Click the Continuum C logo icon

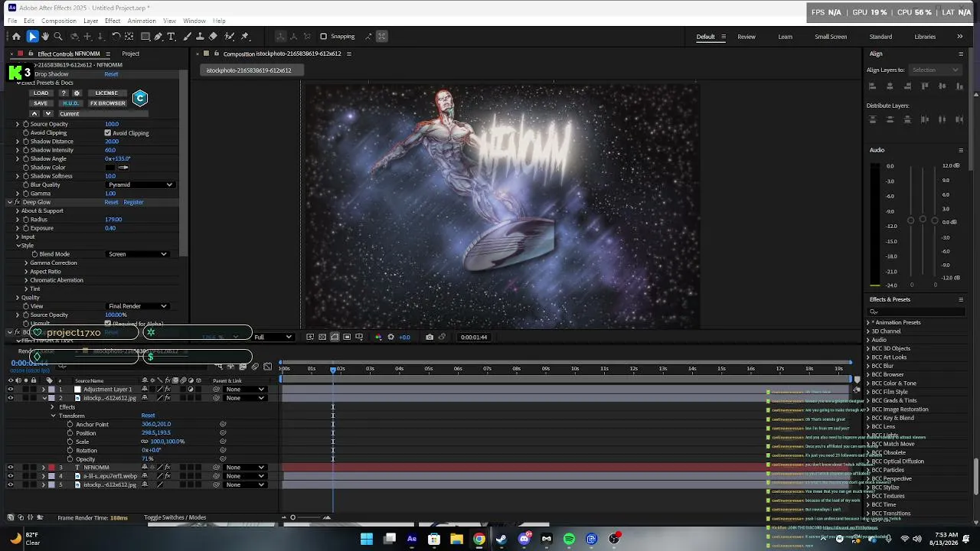139,98
